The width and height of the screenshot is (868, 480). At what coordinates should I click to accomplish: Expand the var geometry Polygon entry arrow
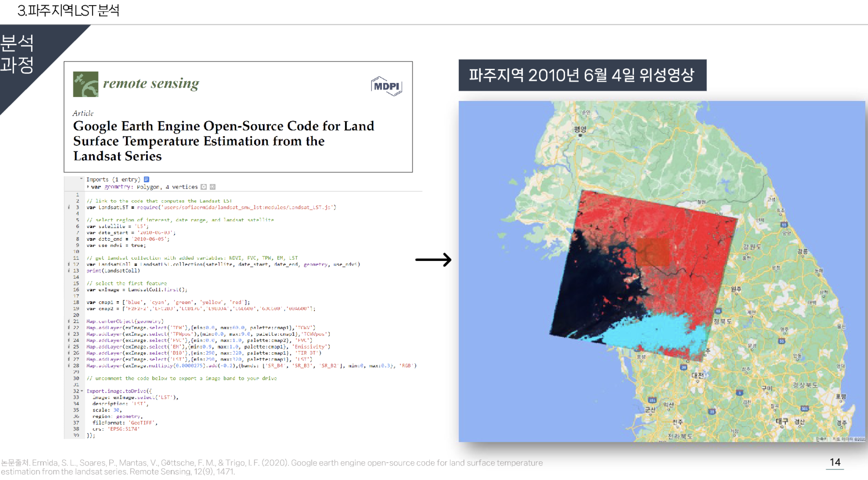(x=88, y=187)
